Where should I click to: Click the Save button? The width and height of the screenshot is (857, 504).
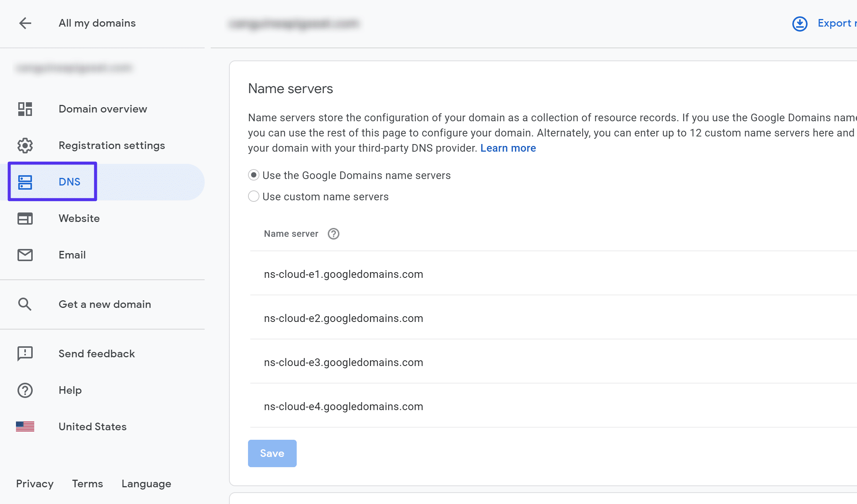coord(272,453)
